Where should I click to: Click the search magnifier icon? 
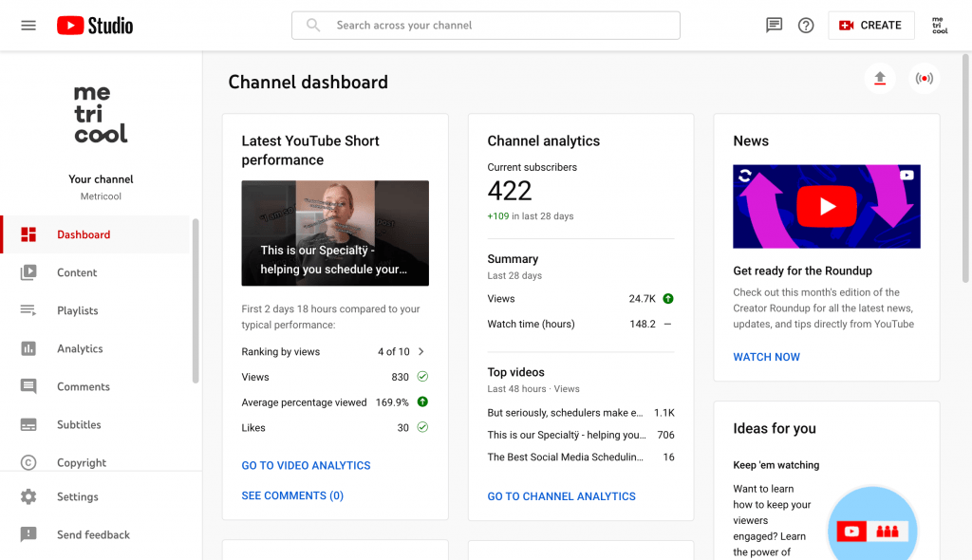pyautogui.click(x=313, y=26)
